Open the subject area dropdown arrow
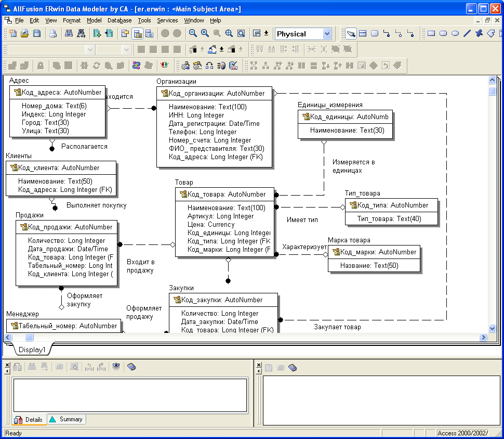Viewport: 504px width, 439px height. (x=267, y=33)
